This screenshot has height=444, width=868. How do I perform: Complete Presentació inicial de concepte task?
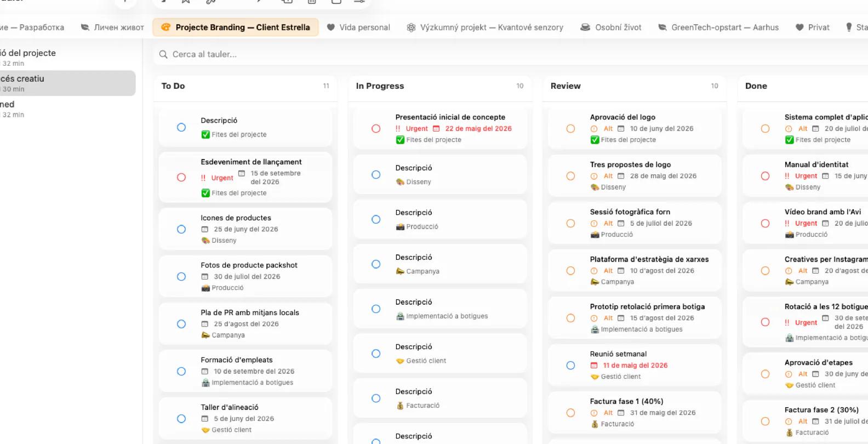click(x=376, y=129)
